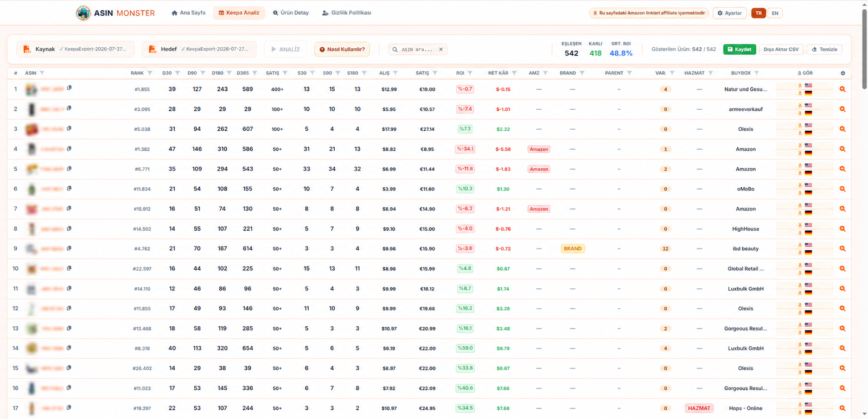Open the product thumbnail in row 3

(x=31, y=129)
